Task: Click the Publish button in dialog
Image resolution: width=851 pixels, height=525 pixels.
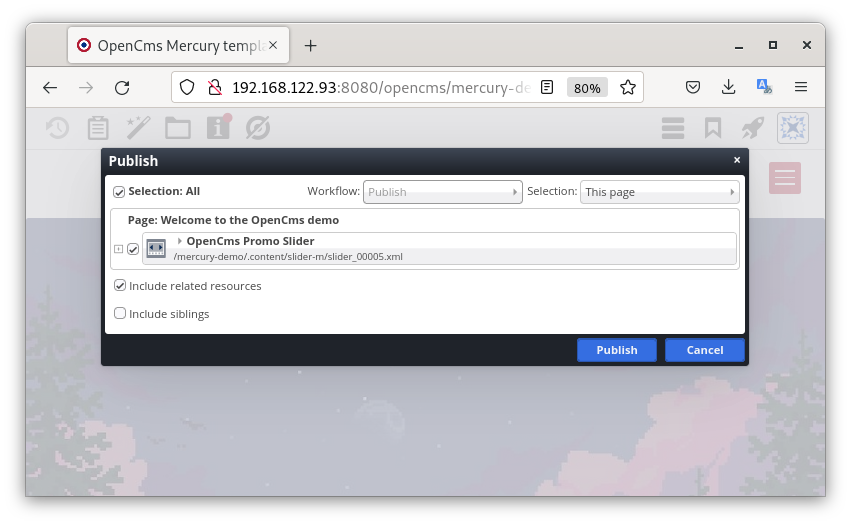Action: coord(616,350)
